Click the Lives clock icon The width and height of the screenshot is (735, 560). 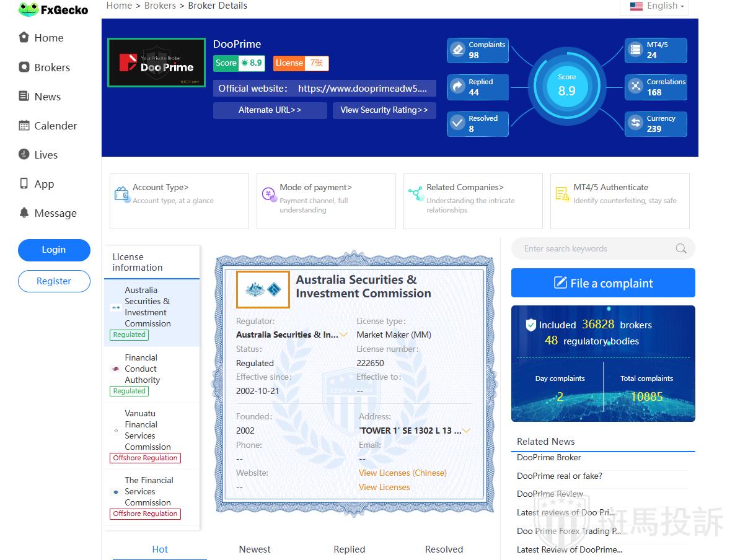[x=24, y=155]
